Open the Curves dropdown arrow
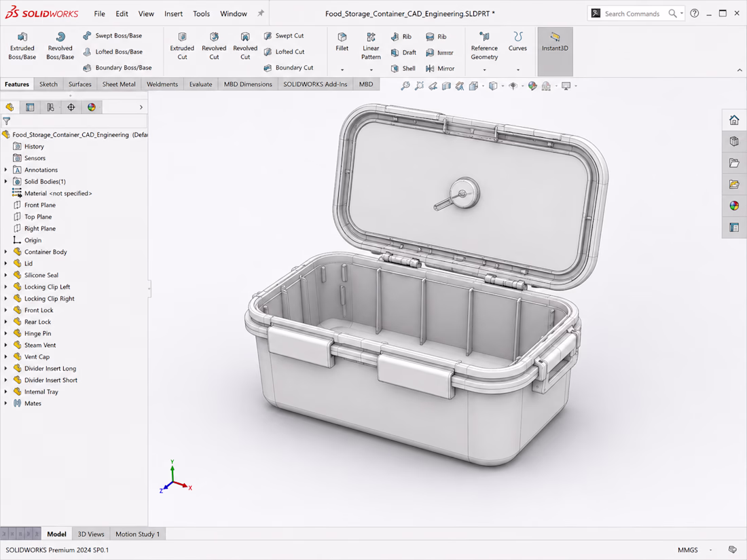Screen dimensions: 747x560 click(x=518, y=70)
